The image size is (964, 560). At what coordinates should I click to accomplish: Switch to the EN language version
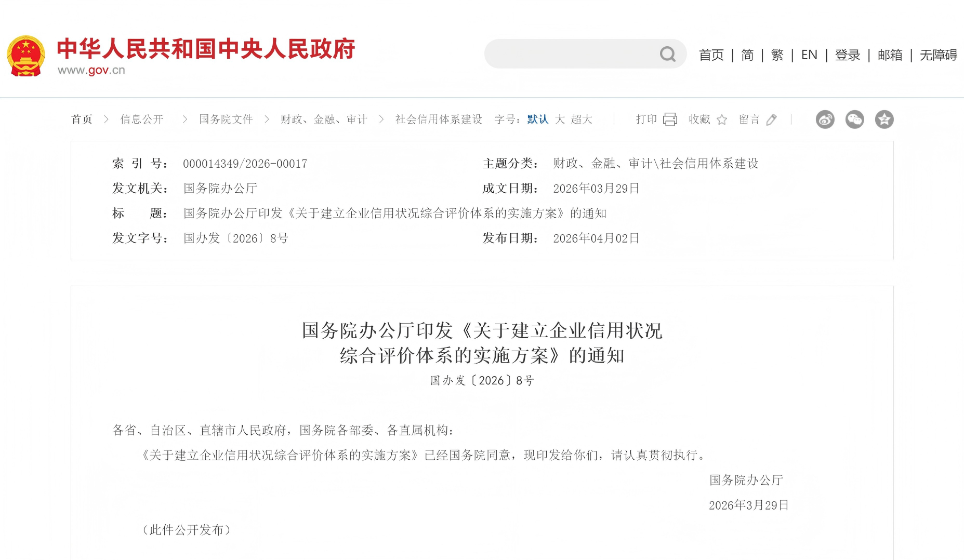(x=809, y=55)
